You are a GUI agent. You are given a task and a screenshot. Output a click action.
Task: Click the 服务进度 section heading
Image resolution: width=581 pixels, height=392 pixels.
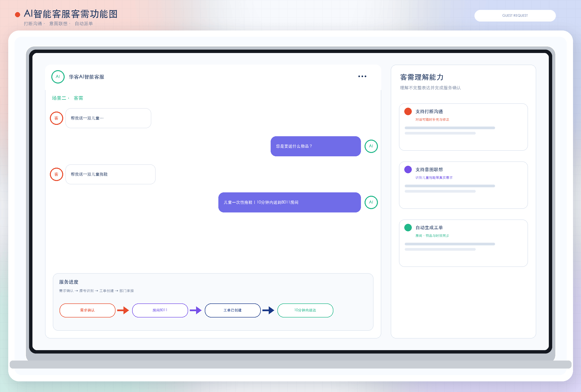(69, 282)
